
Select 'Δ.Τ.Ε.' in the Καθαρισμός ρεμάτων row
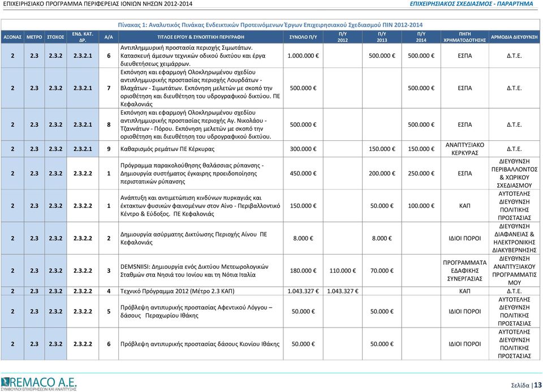pyautogui.click(x=514, y=149)
